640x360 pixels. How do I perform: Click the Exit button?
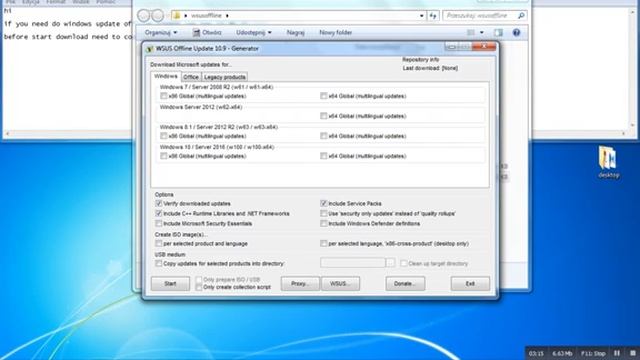point(470,284)
